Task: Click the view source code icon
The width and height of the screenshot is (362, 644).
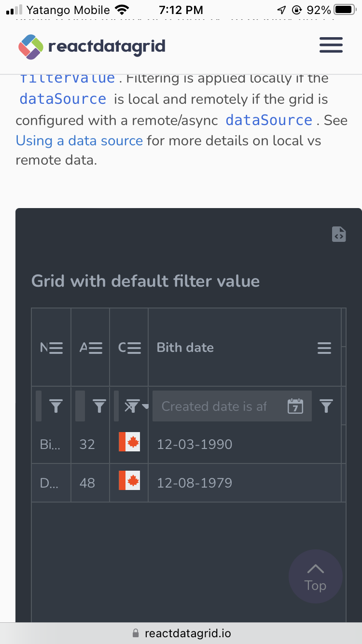Action: (339, 234)
